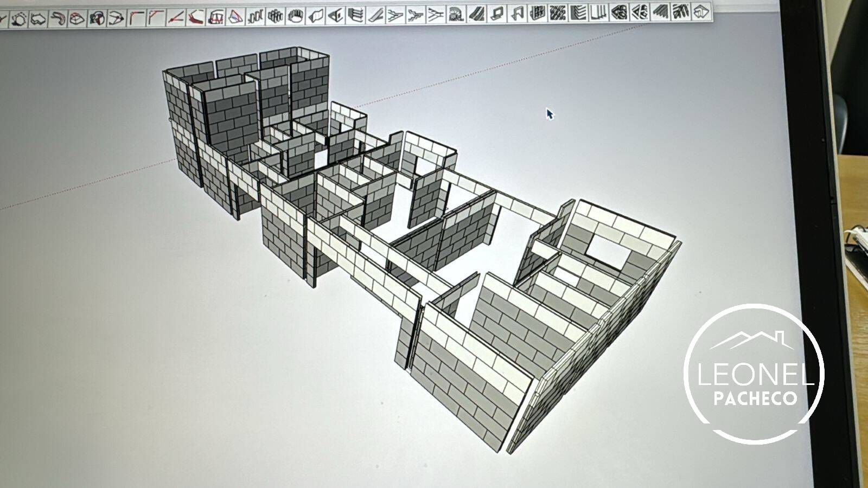Select the flat polygon face tool icon
The image size is (868, 488).
point(37,19)
